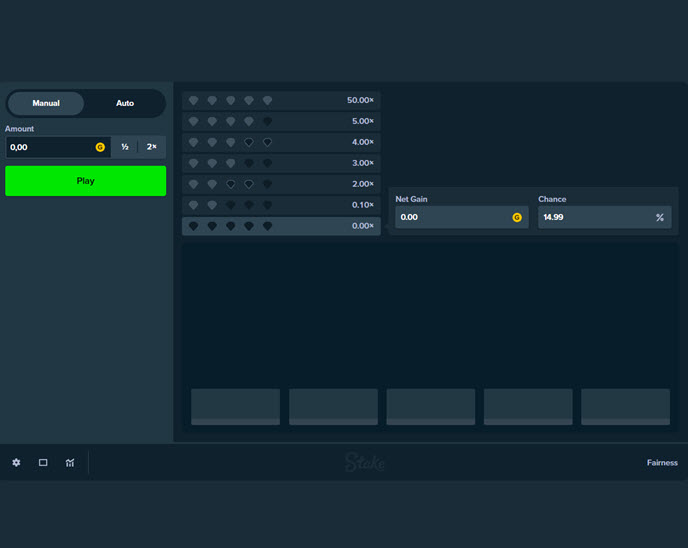Halve the bet amount with ½
688x548 pixels.
coord(125,147)
